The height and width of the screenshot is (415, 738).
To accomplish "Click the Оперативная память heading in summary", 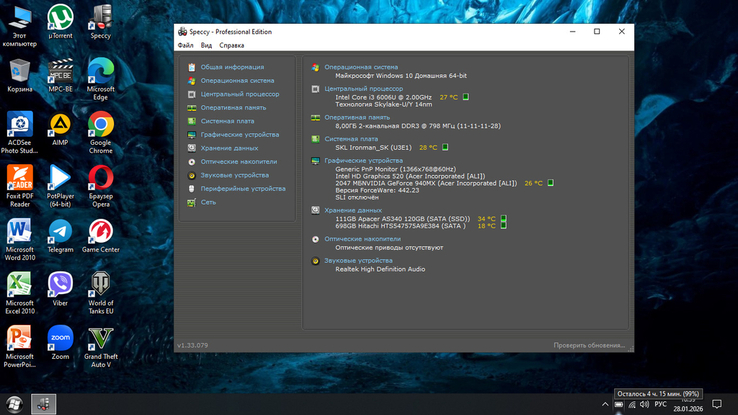I will 357,117.
